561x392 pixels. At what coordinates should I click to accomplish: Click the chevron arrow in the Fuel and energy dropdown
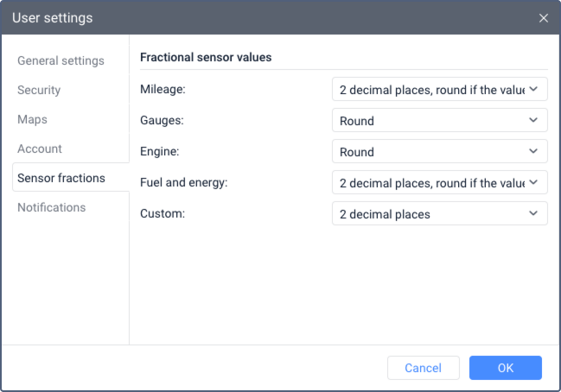tap(533, 183)
